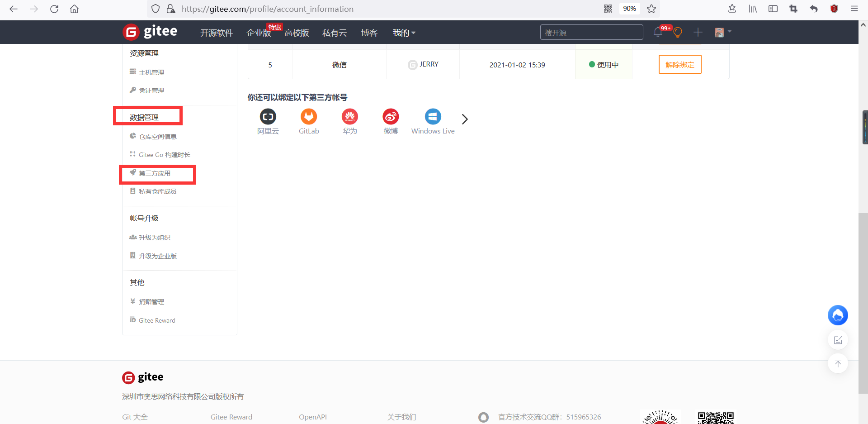The width and height of the screenshot is (868, 424).
Task: Click the back-to-top arrow button
Action: pyautogui.click(x=838, y=363)
